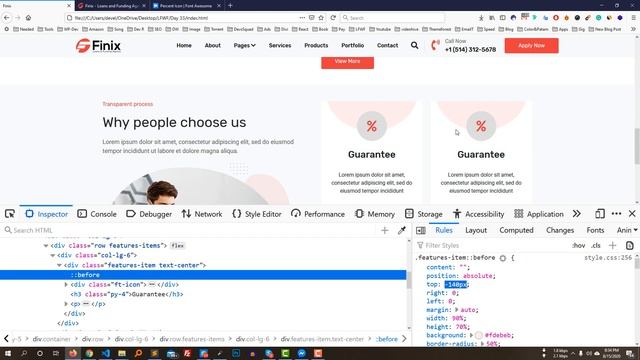Click selector highlighter icon beside .features-item::before

coord(503,258)
